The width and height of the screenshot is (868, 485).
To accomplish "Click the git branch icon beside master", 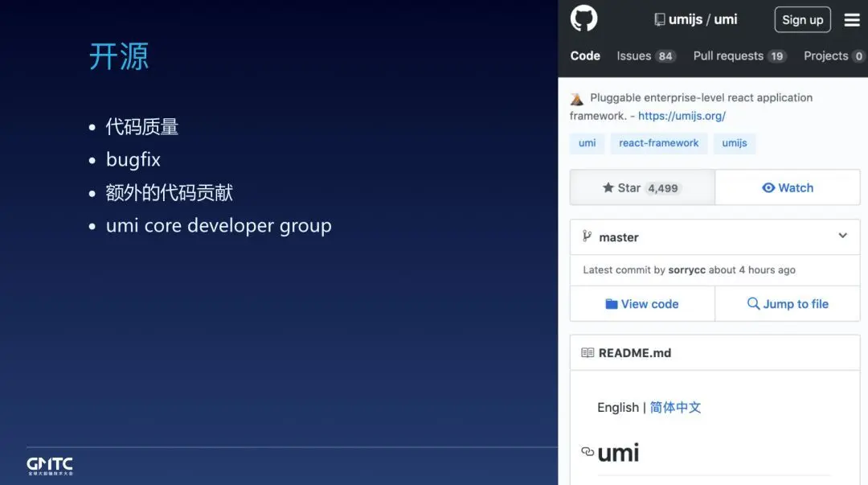I will pyautogui.click(x=587, y=236).
